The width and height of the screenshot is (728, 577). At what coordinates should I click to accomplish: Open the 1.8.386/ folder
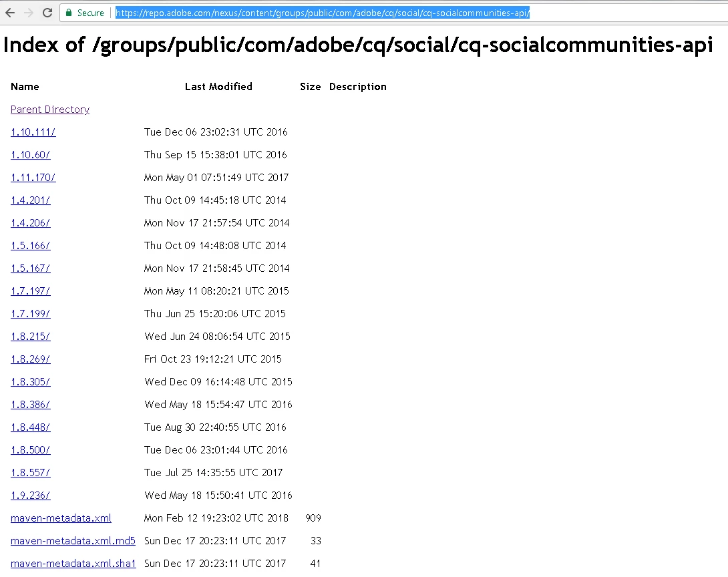click(x=31, y=405)
